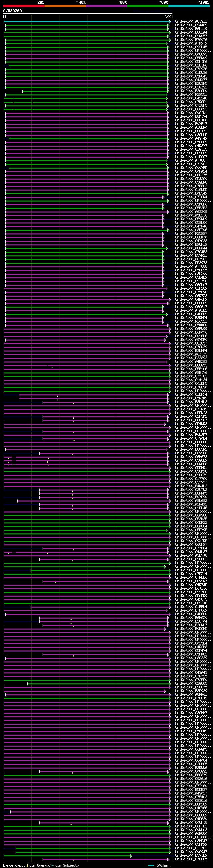Viewport: 213px width, 868px height.
Task: Open UniRef100_A7TGN4 record
Action: [191, 197]
